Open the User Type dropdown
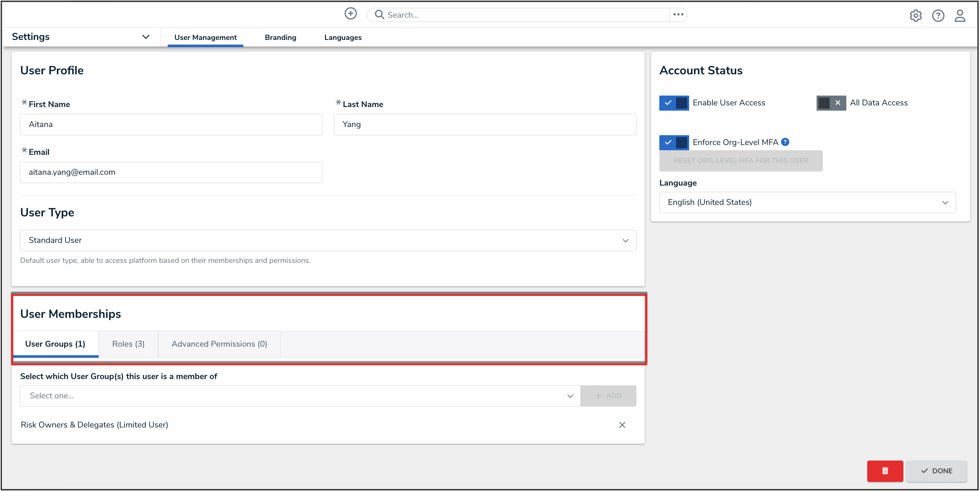Image resolution: width=980 pixels, height=491 pixels. 328,240
